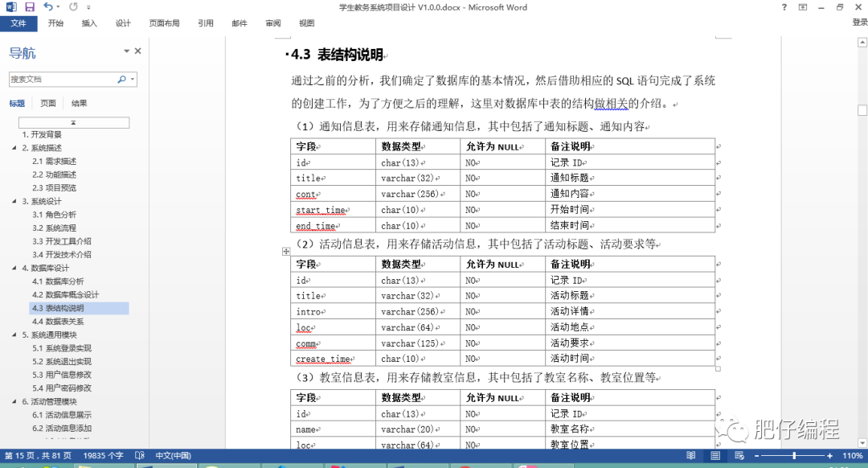
Task: Click the vertical scrollbar up arrow
Action: 862,43
